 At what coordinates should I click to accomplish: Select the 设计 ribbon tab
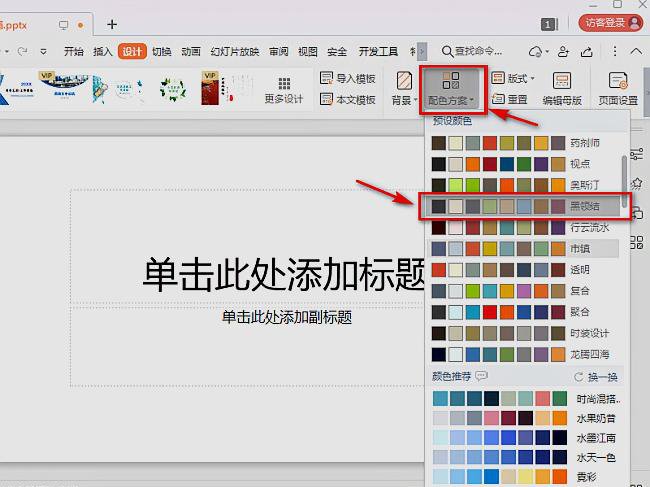click(x=132, y=51)
